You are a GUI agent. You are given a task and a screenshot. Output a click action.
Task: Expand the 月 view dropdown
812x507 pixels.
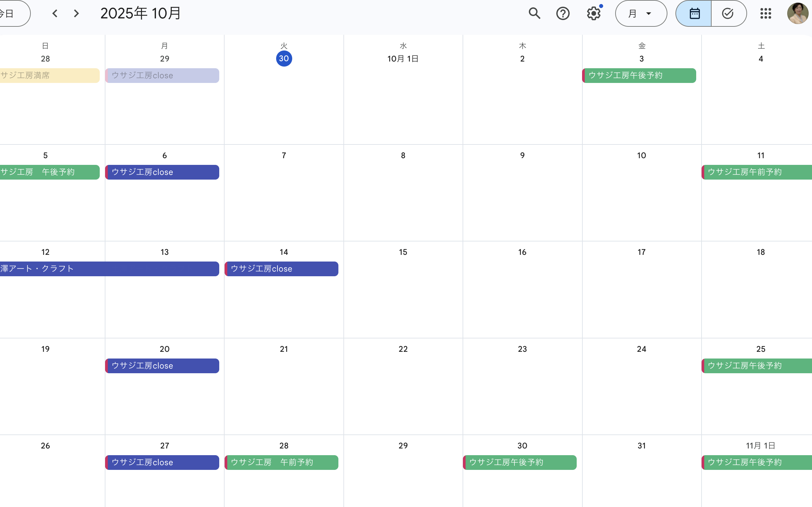(641, 13)
